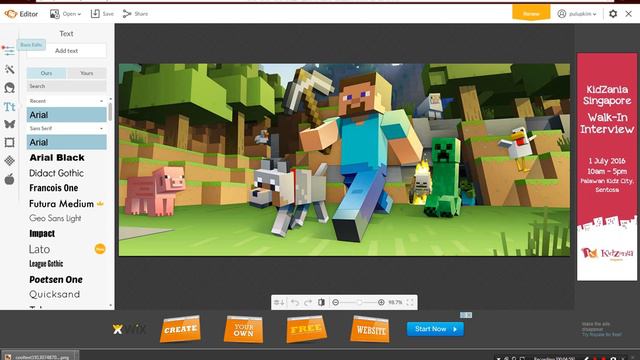Screen dimensions: 640x360
Task: Select the Quicksand font
Action: 54,294
